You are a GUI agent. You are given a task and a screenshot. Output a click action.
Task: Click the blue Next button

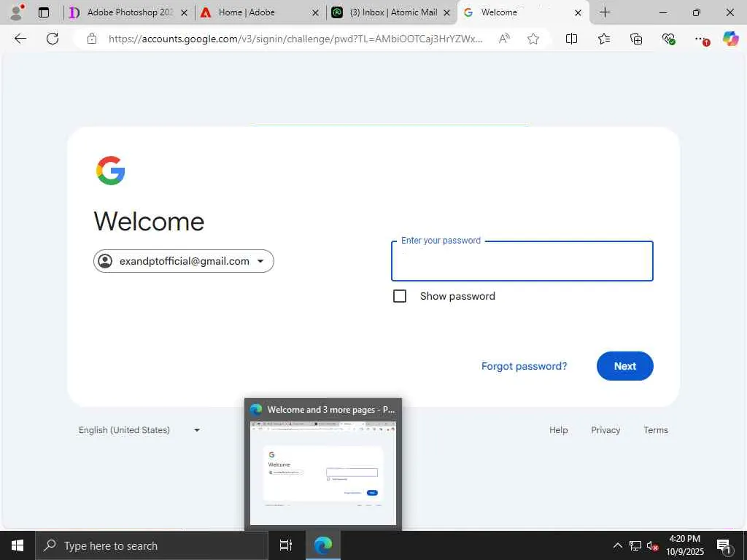pos(624,366)
